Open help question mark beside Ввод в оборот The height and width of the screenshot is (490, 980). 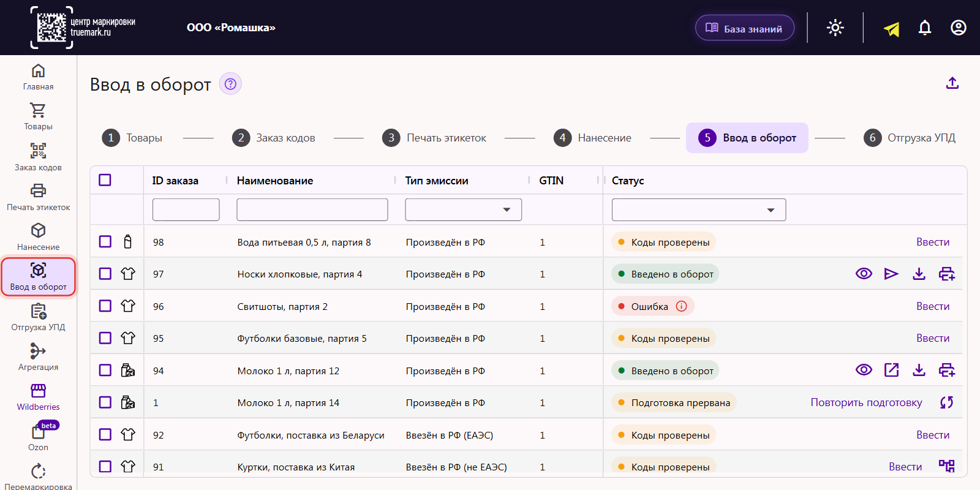[x=230, y=84]
